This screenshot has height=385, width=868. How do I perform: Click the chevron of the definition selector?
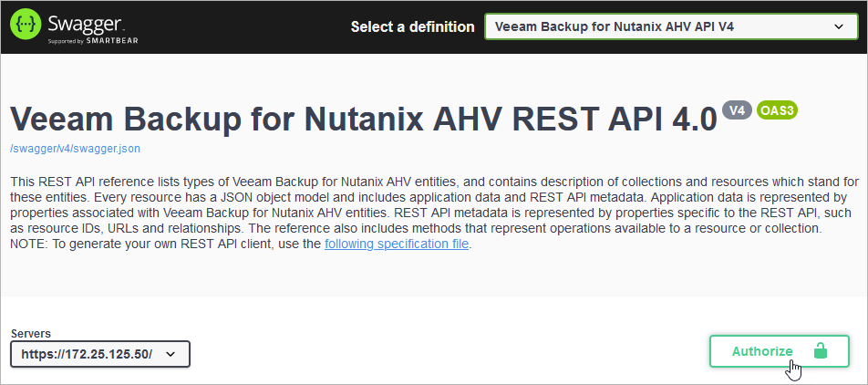click(x=839, y=26)
